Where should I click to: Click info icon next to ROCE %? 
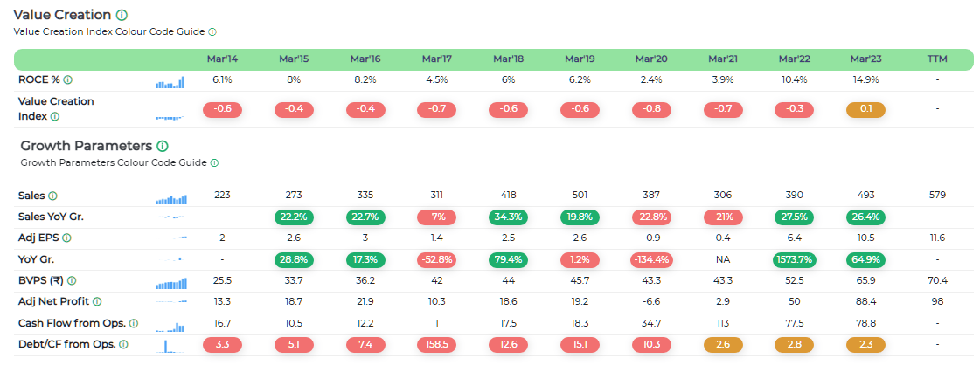point(67,79)
